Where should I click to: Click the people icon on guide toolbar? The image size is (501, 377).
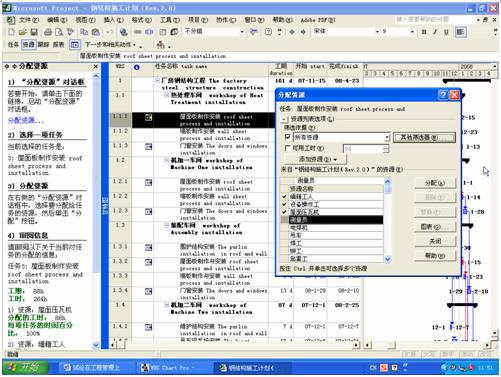pyautogui.click(x=161, y=44)
